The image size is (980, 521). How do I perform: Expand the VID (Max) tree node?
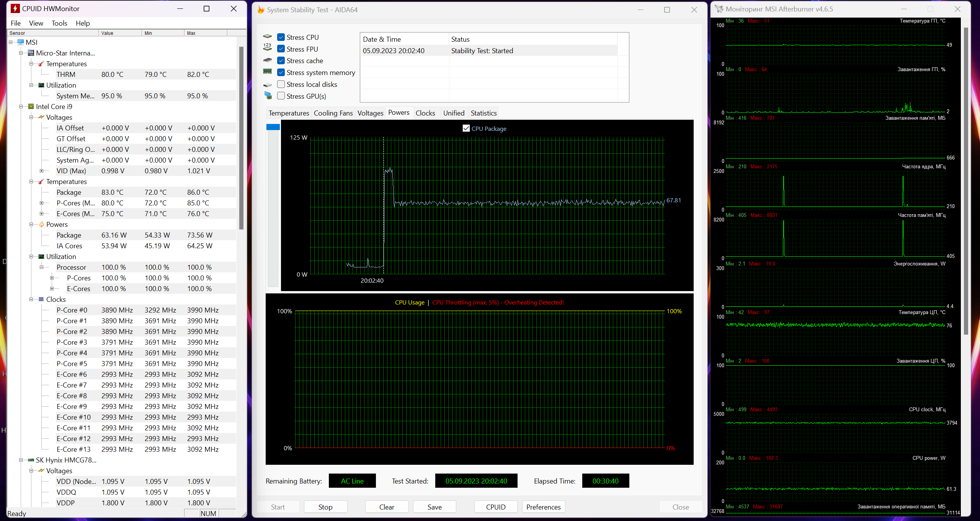[41, 171]
